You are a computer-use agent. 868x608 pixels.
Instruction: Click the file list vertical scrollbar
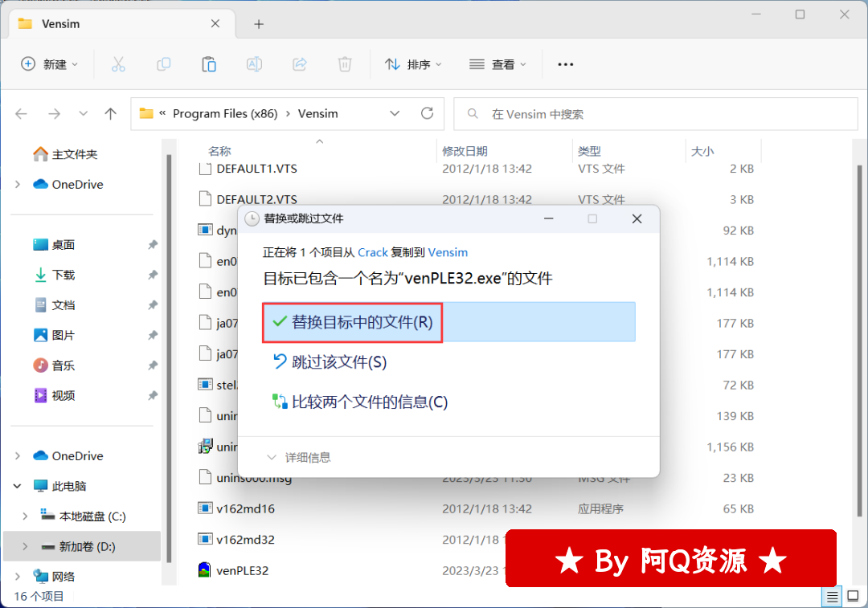point(859,341)
